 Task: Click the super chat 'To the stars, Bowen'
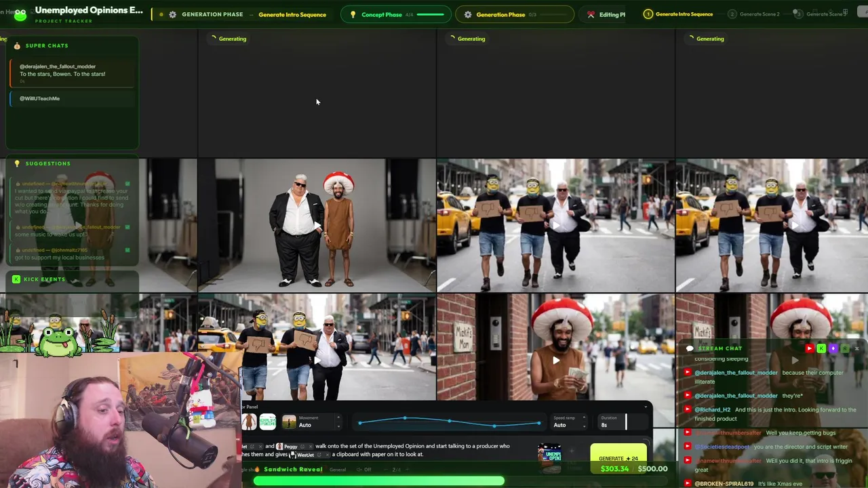coord(73,73)
